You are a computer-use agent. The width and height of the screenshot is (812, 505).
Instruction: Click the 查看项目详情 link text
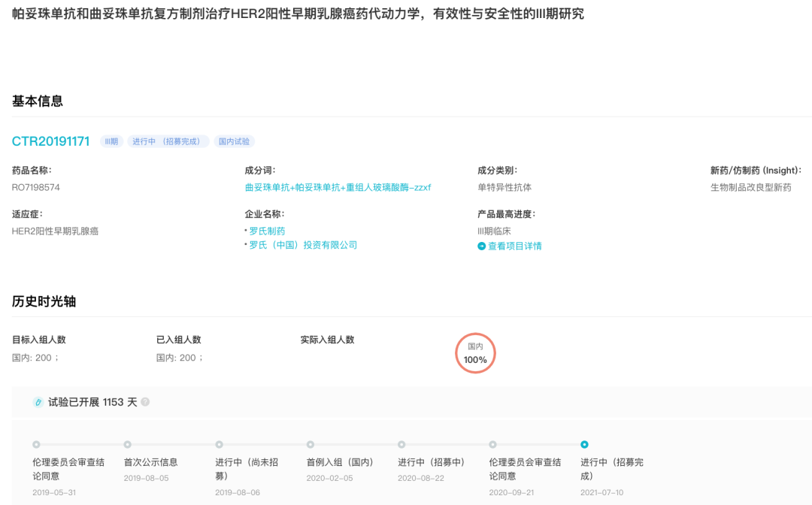pos(514,246)
